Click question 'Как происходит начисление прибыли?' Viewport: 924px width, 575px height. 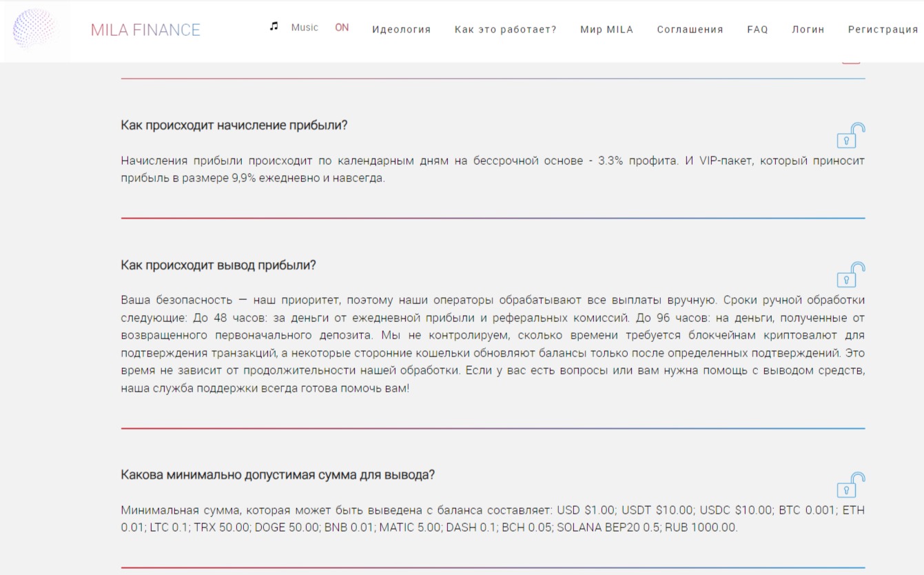(x=234, y=125)
